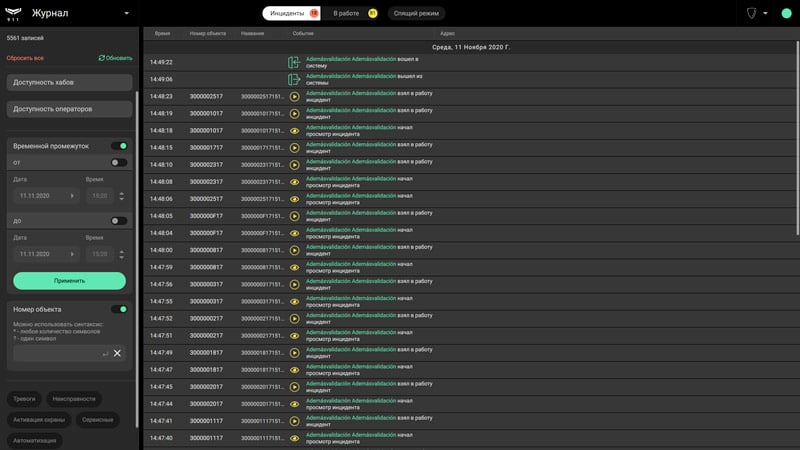This screenshot has height=450, width=800.
Task: Click the eye icon in the 14:48:06 row
Action: pyautogui.click(x=294, y=199)
